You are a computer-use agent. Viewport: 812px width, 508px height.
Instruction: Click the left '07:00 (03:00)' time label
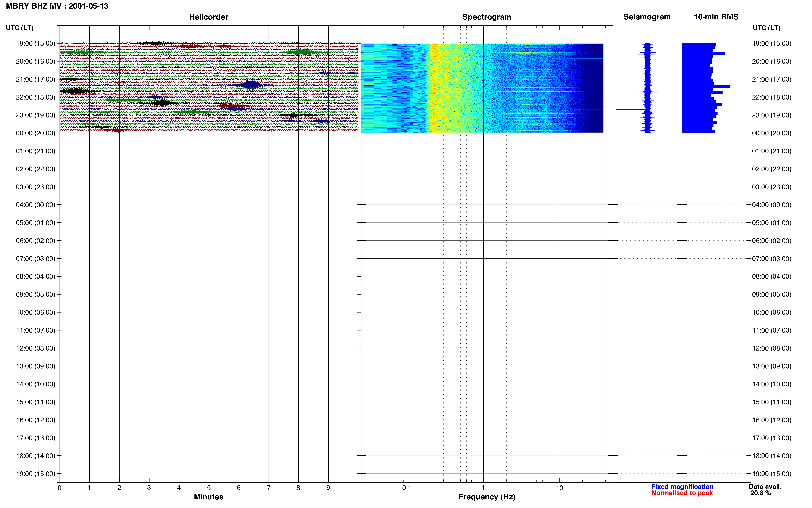[x=36, y=259]
